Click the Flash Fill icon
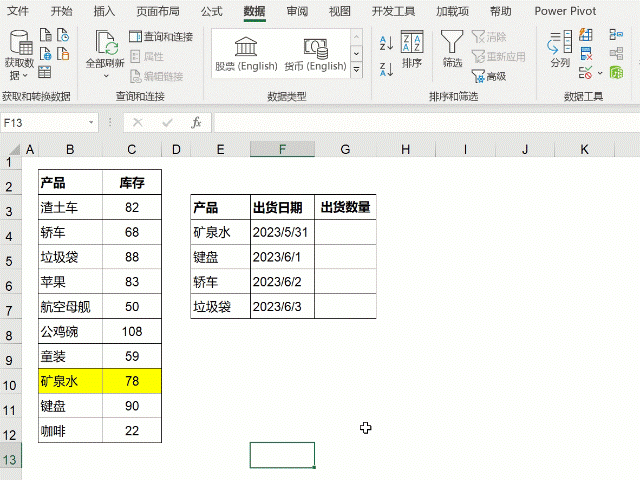This screenshot has height=480, width=640. coord(586,35)
